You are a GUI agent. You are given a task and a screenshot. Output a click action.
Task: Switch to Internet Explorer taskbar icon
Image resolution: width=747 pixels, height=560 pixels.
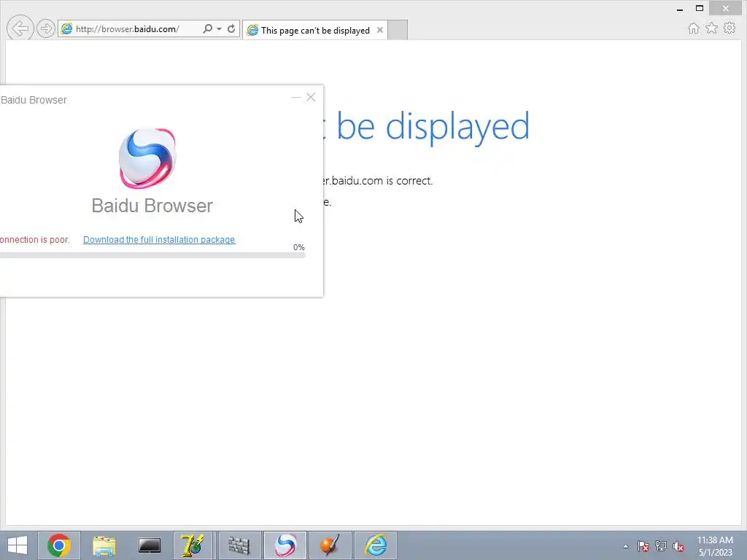pyautogui.click(x=376, y=545)
